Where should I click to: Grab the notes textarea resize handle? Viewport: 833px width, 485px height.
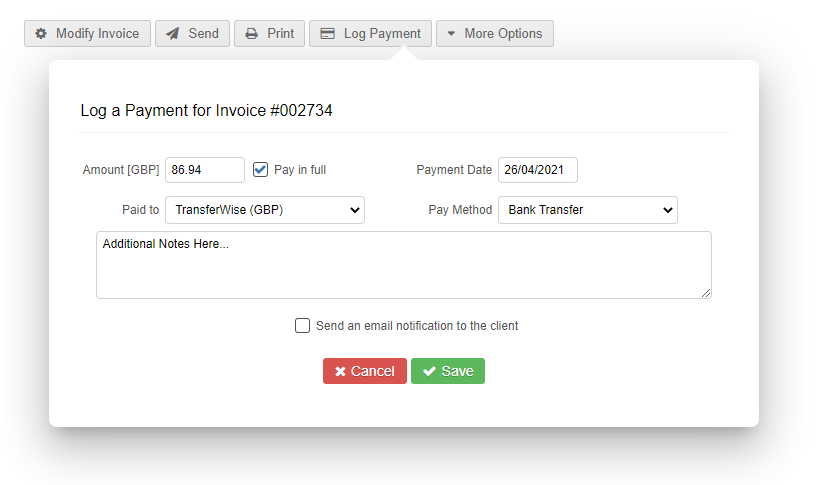(x=706, y=292)
